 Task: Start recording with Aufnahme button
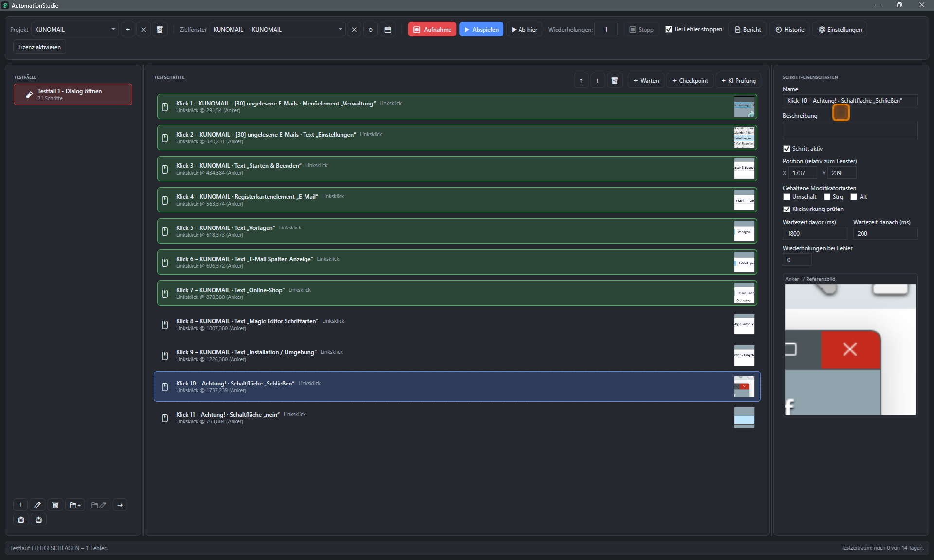pos(432,30)
